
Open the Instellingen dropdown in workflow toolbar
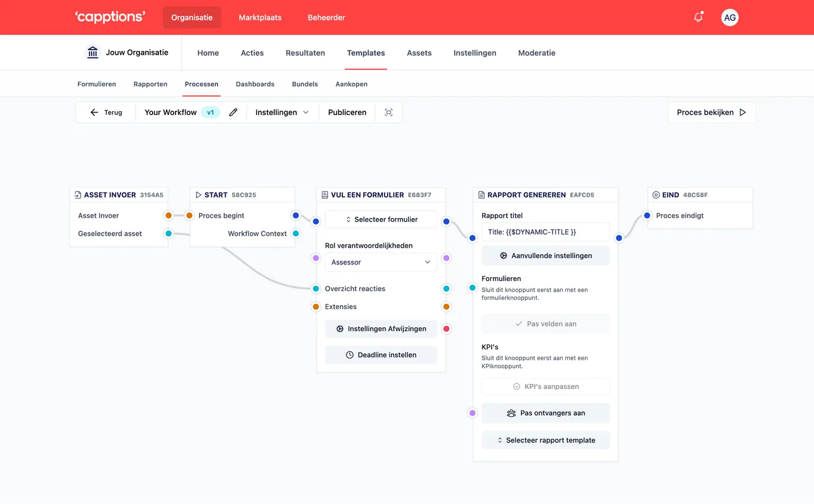[282, 112]
